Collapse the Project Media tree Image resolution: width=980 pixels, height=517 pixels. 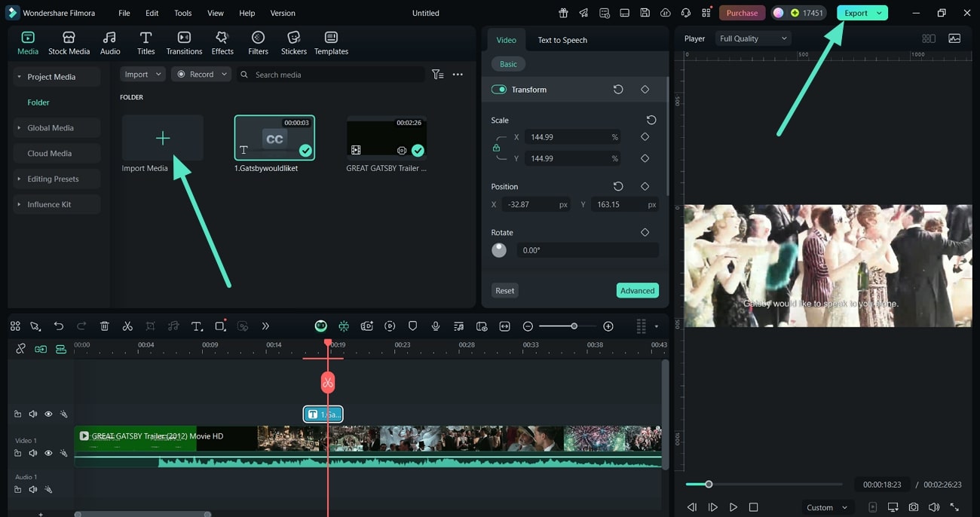pyautogui.click(x=20, y=77)
